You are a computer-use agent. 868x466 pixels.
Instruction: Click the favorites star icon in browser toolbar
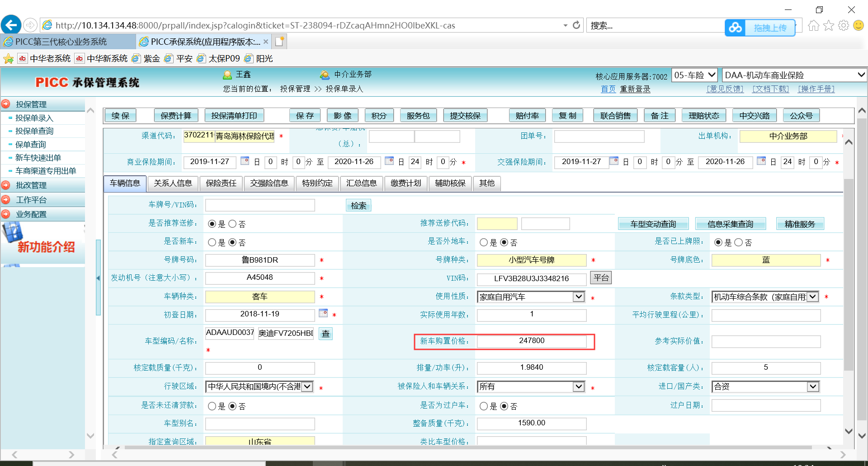click(x=828, y=25)
